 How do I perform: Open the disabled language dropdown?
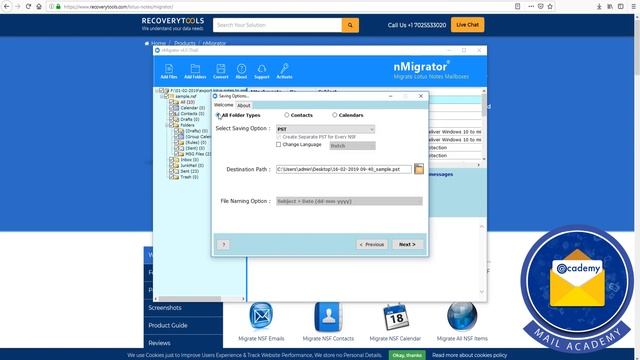[x=353, y=146]
